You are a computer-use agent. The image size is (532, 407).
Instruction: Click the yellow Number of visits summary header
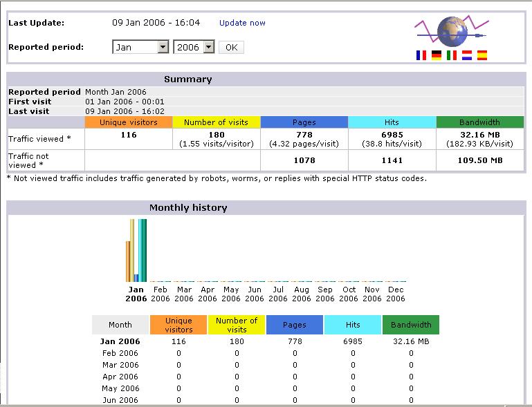[216, 122]
